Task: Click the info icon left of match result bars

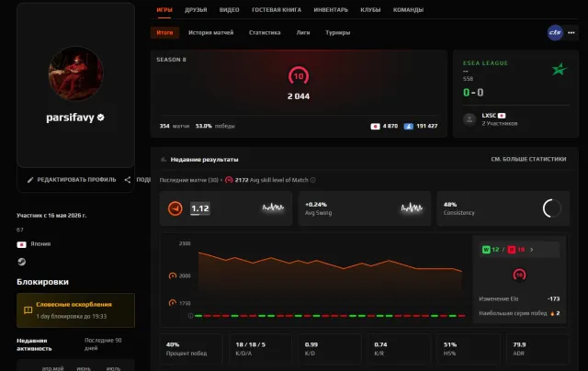Action: [x=190, y=316]
